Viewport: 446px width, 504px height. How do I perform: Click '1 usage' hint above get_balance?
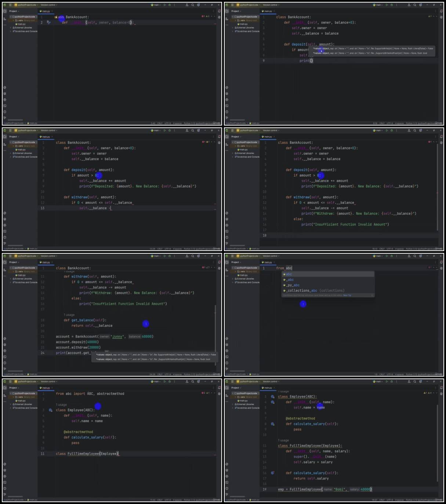pyautogui.click(x=69, y=315)
